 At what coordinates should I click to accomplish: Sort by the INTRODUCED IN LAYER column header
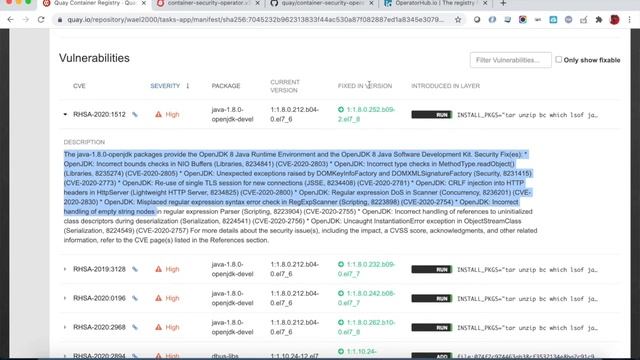click(445, 86)
